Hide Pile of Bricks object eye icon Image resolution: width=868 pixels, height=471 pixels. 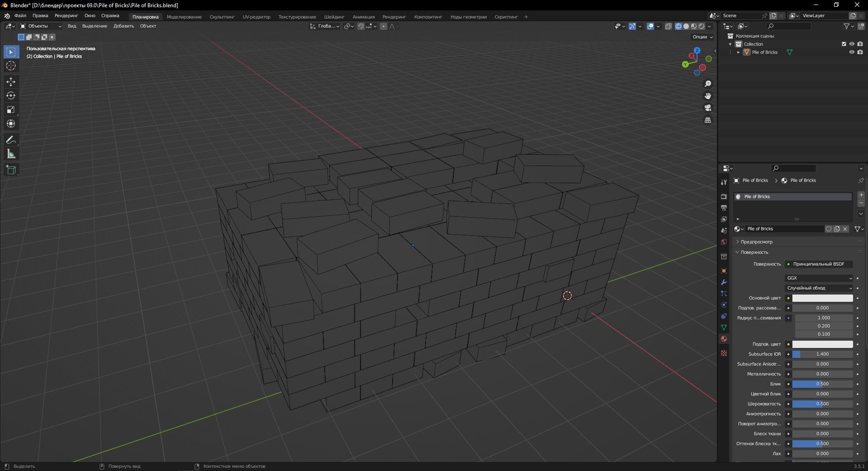click(x=852, y=52)
